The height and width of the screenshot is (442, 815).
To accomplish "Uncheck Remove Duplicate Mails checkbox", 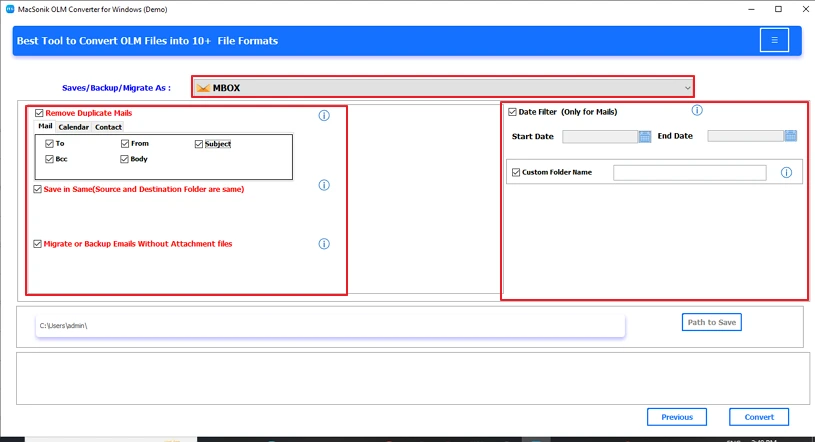I will click(39, 114).
